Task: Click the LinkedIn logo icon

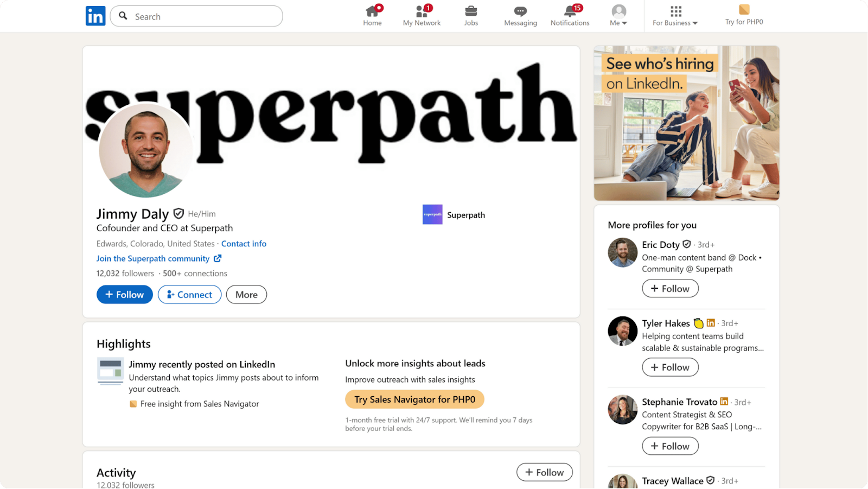Action: pyautogui.click(x=95, y=16)
